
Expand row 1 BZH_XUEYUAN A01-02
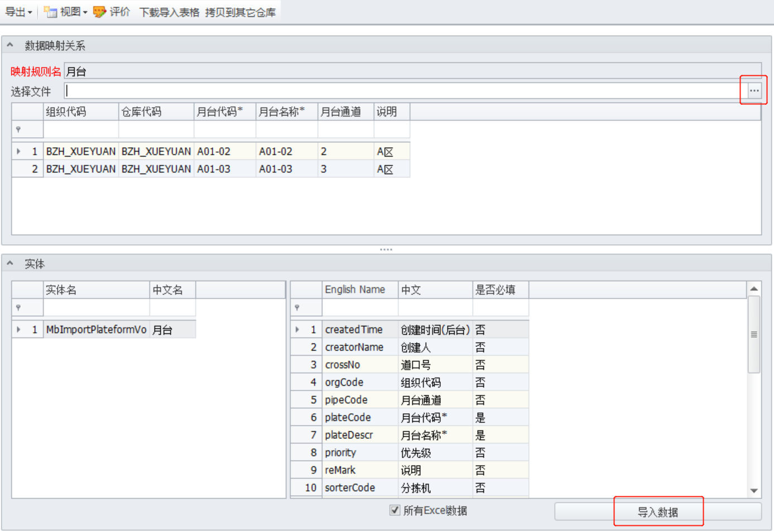coord(18,151)
